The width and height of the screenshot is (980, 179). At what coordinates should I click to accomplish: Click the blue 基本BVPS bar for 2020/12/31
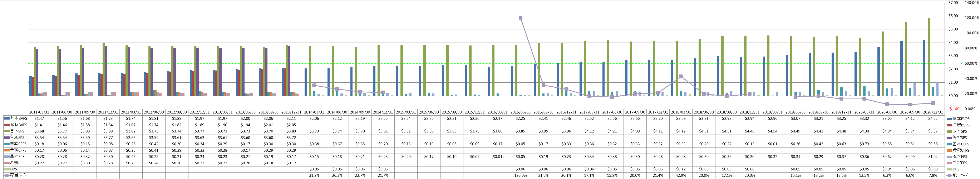[925, 68]
